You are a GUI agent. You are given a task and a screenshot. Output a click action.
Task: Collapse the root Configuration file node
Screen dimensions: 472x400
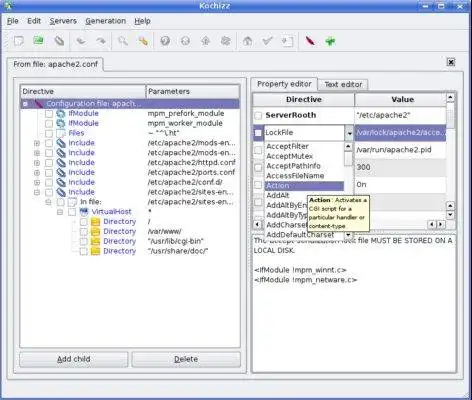click(25, 104)
